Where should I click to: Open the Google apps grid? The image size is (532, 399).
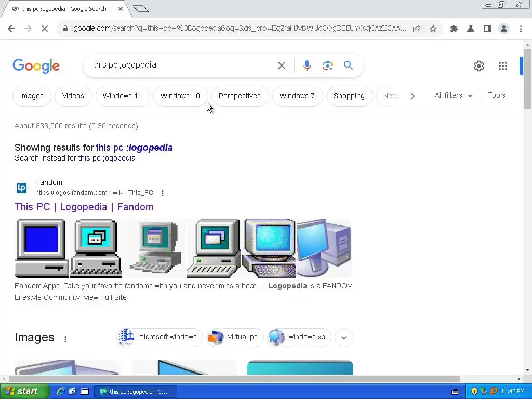pyautogui.click(x=503, y=66)
